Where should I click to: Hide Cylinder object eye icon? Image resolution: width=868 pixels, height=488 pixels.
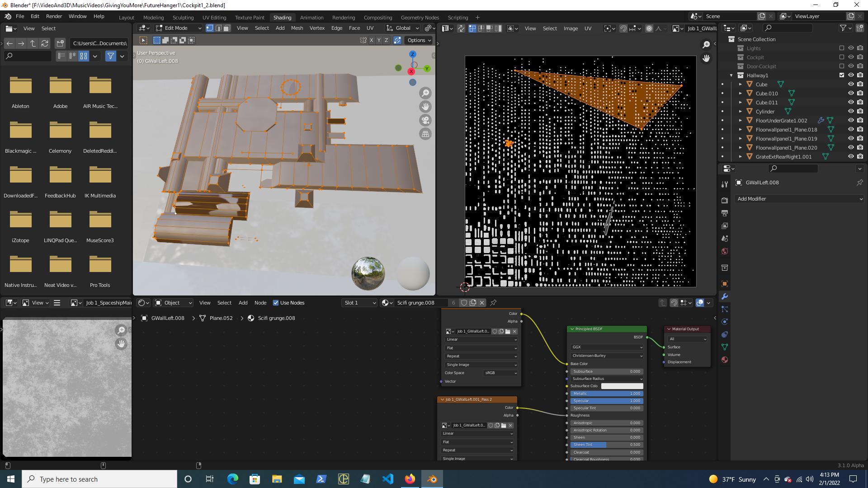click(x=851, y=111)
